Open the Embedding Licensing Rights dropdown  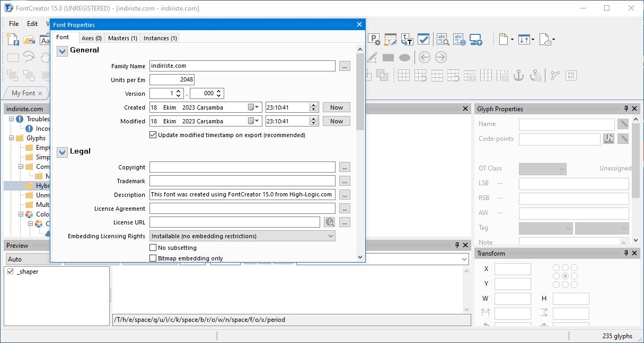coord(242,236)
